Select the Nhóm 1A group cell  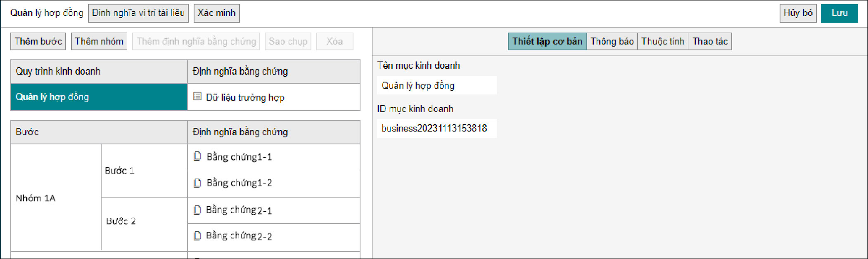(x=56, y=198)
